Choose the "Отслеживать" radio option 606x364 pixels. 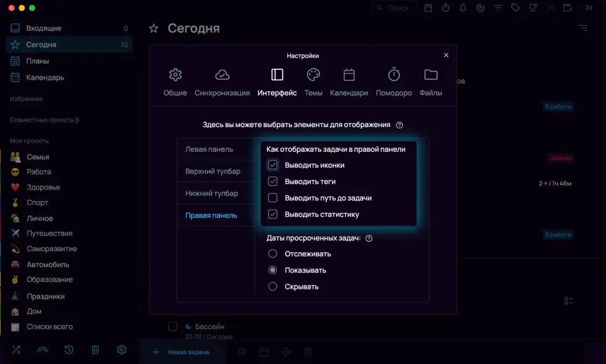coord(272,254)
